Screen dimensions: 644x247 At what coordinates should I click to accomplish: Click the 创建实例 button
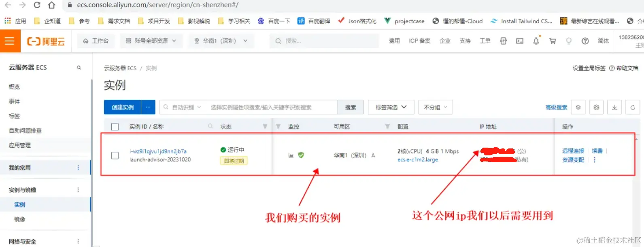pyautogui.click(x=122, y=107)
